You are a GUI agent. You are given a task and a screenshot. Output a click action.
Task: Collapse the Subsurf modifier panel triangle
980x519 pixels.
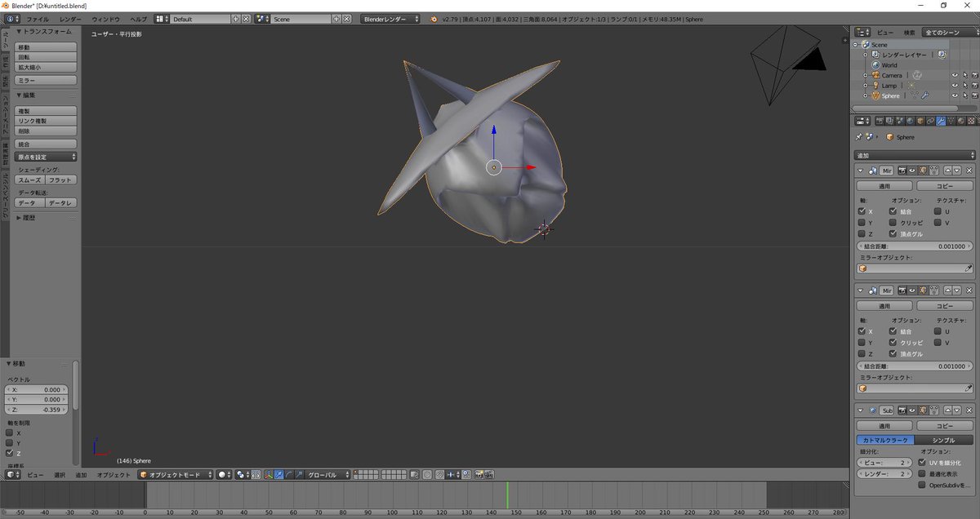click(860, 410)
